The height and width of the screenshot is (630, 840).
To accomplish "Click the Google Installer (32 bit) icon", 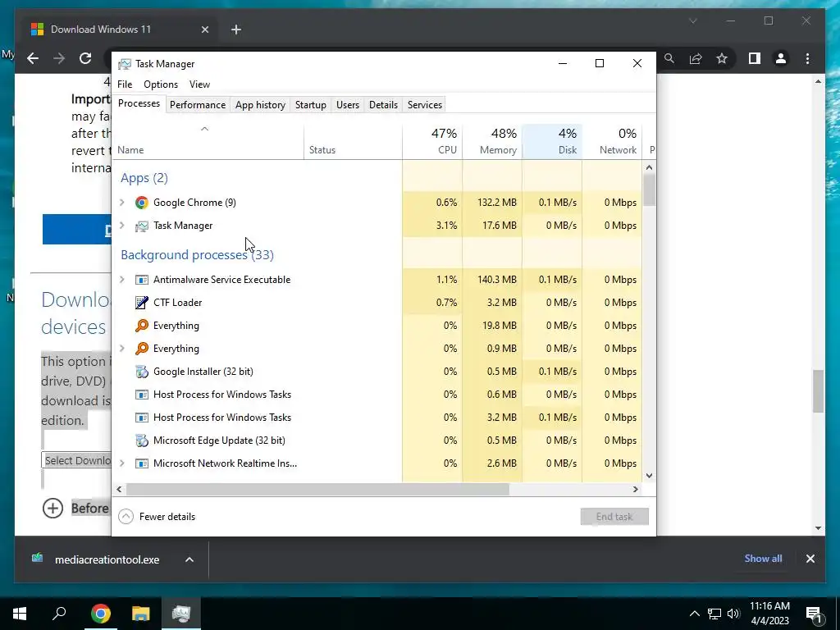I will (141, 372).
